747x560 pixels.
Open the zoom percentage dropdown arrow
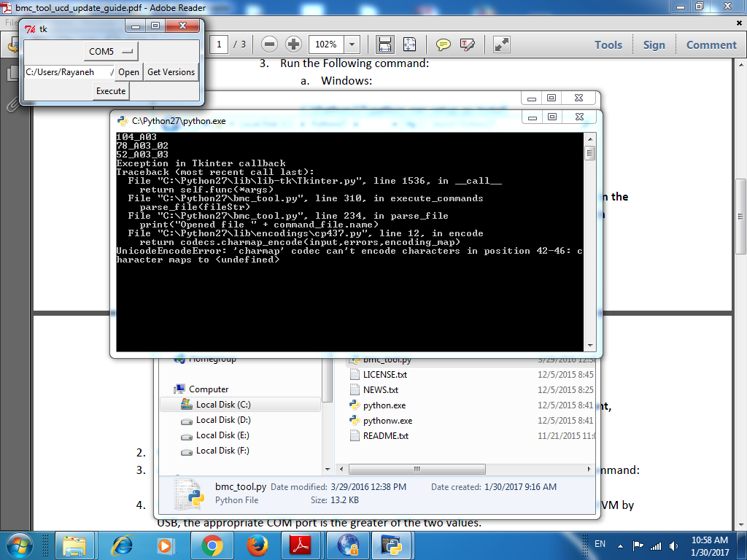pyautogui.click(x=352, y=44)
